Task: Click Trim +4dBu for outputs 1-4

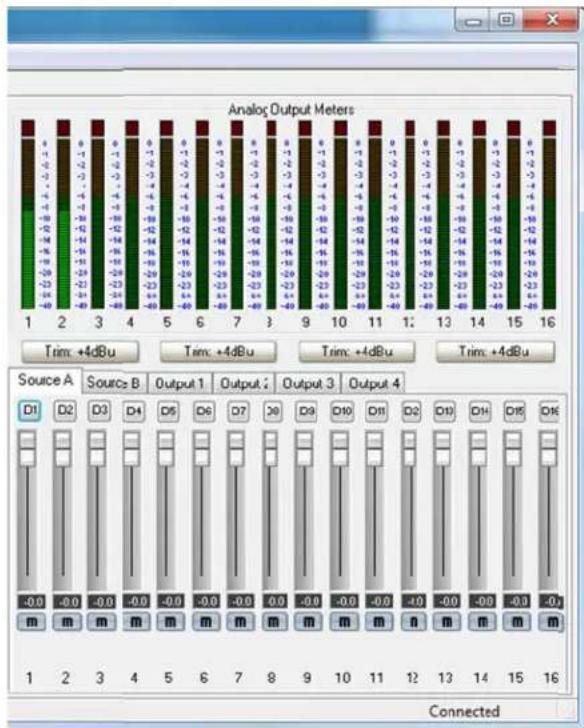Action: 80,351
